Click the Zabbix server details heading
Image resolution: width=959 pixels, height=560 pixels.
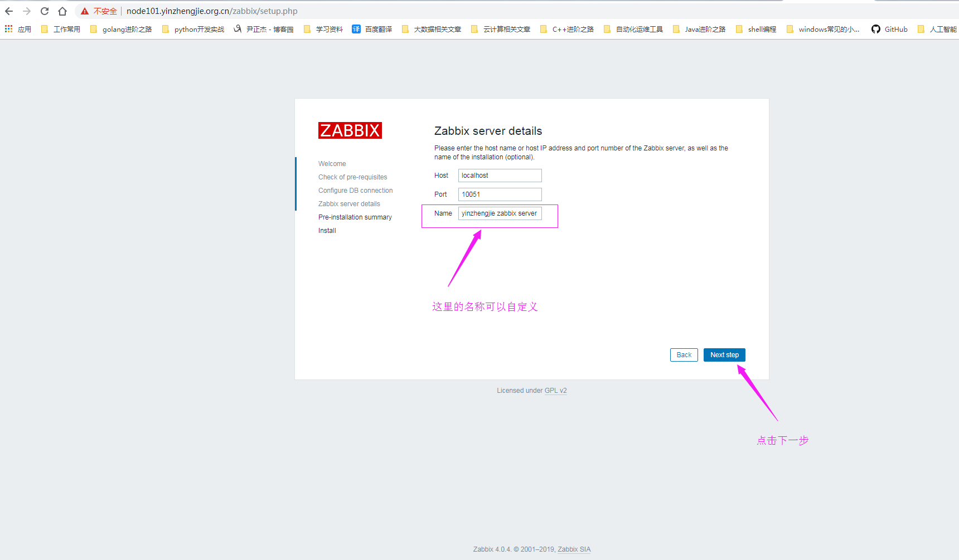click(488, 131)
